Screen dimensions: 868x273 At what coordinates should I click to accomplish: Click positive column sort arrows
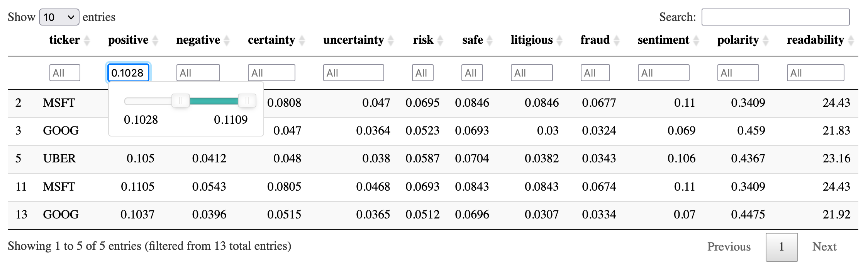[155, 40]
